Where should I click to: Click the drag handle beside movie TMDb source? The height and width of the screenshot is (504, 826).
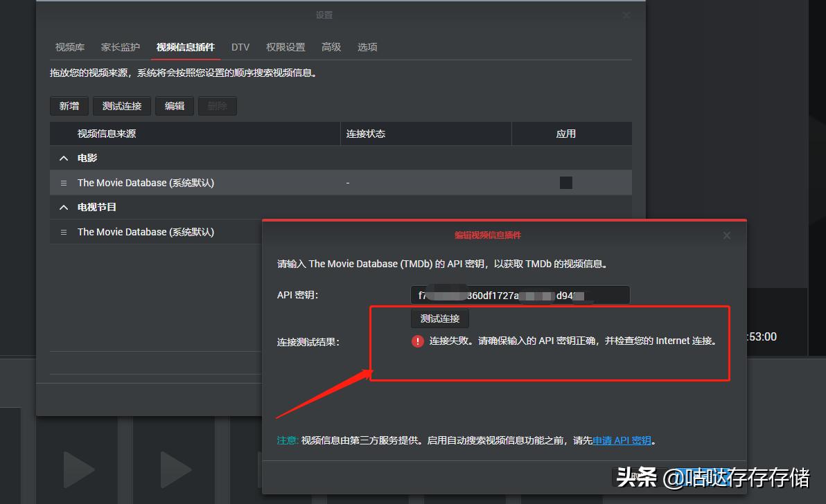click(63, 182)
